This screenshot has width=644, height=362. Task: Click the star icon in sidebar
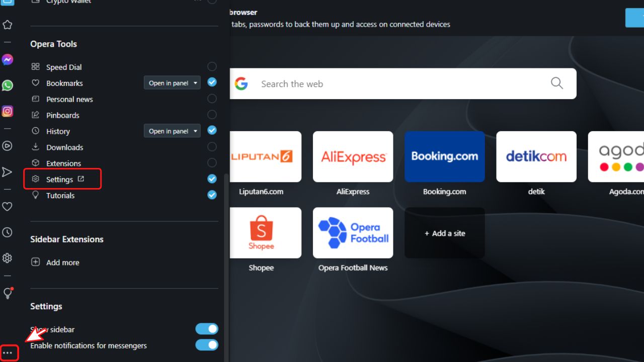pos(7,25)
